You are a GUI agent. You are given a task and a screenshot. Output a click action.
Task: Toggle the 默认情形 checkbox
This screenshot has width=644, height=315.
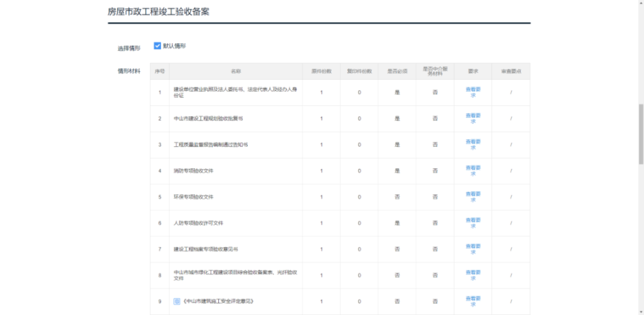click(x=157, y=46)
